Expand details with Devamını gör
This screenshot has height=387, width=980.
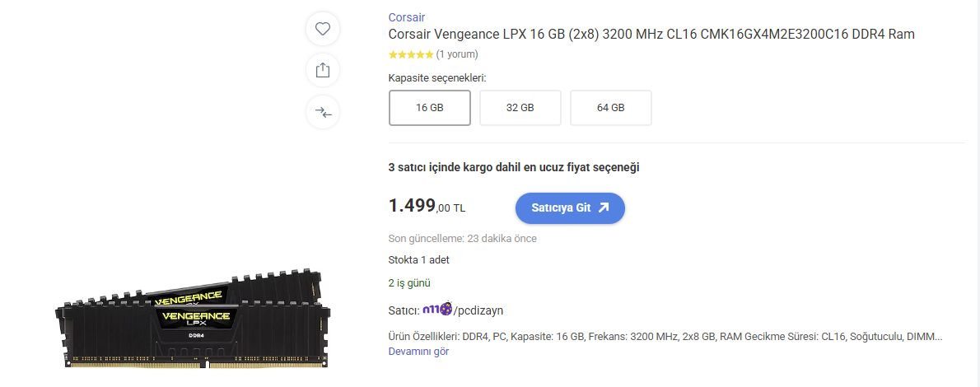(418, 352)
